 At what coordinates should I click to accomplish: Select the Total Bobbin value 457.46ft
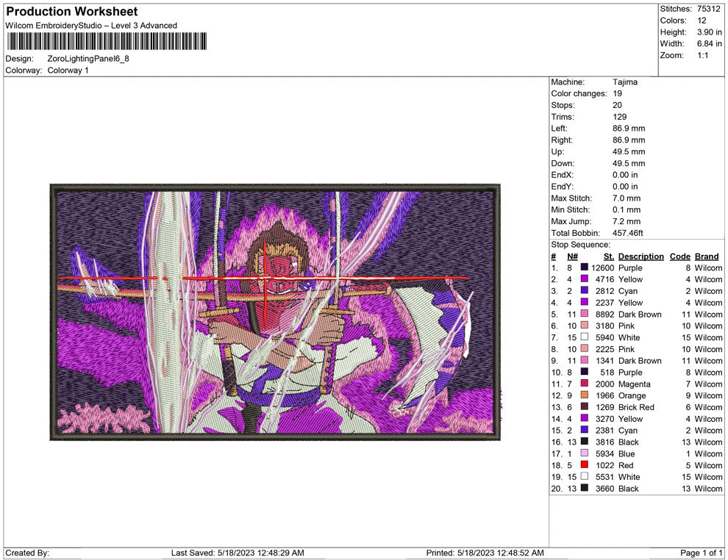tap(628, 233)
